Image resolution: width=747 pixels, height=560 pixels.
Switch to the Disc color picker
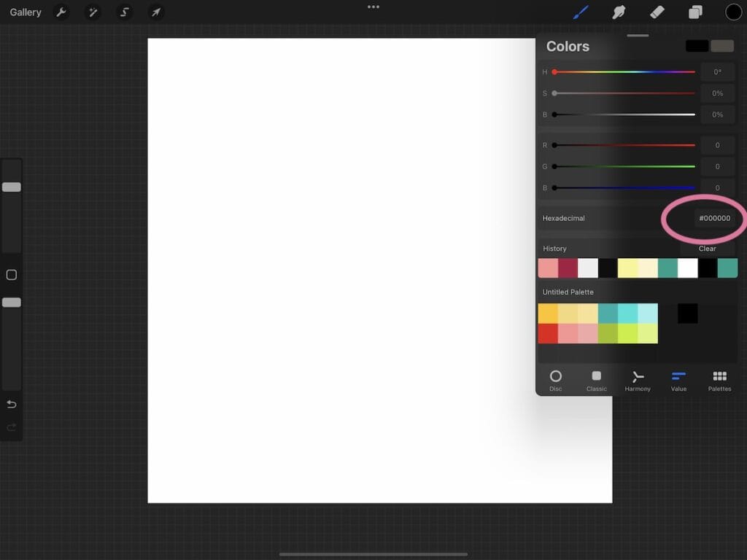click(555, 381)
